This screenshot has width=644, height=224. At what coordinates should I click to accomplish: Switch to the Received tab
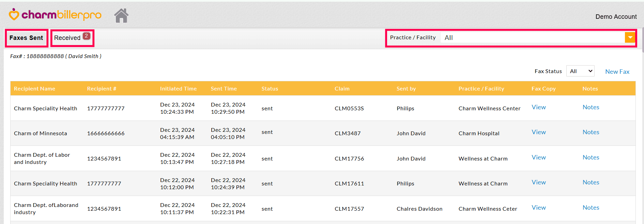point(67,38)
